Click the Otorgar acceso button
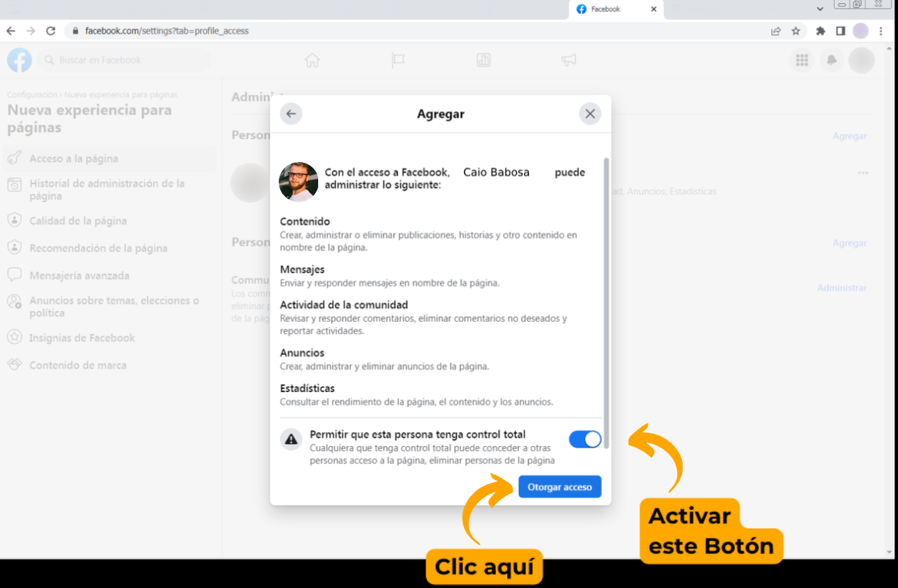The width and height of the screenshot is (898, 588). pyautogui.click(x=559, y=487)
